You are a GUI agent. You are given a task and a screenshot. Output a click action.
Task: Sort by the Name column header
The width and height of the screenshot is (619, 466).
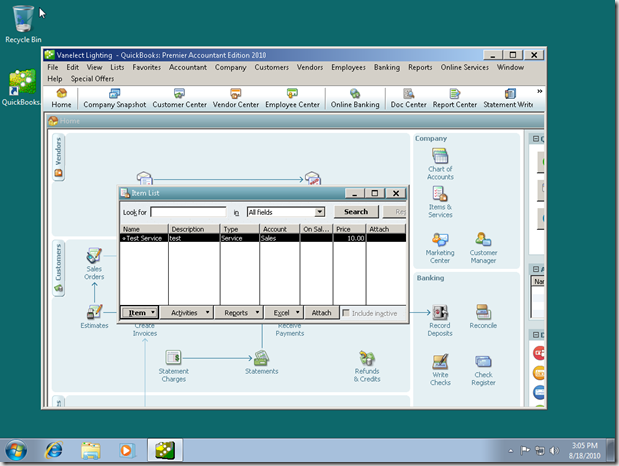[x=144, y=229]
